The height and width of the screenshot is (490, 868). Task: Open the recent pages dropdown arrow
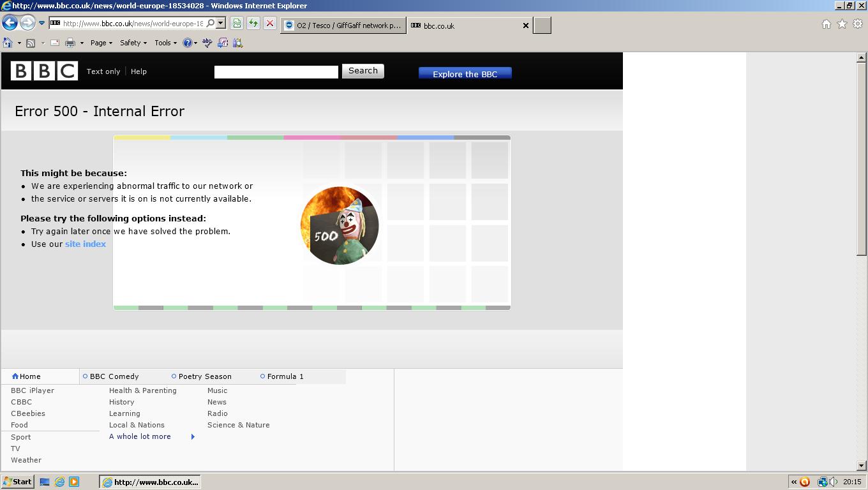click(41, 24)
